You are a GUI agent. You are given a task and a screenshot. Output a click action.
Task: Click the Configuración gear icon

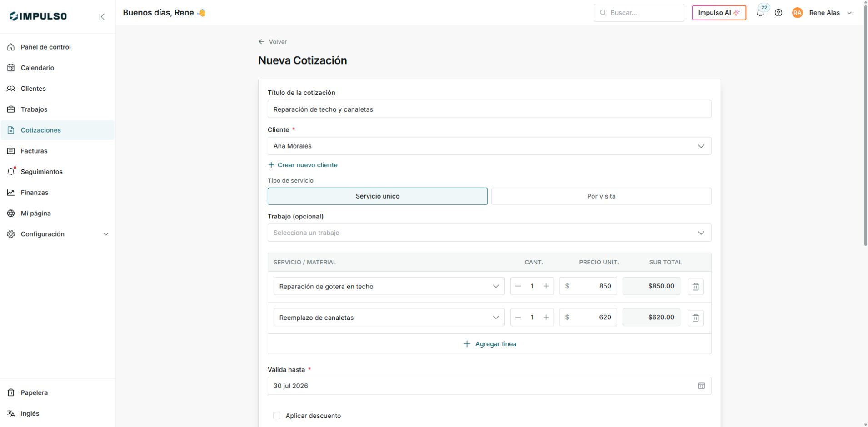click(x=11, y=234)
